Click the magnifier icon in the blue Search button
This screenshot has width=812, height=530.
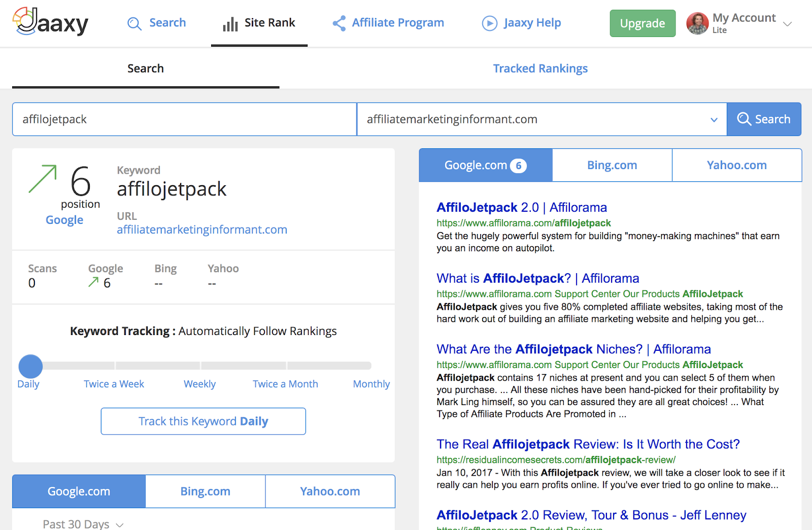click(744, 119)
